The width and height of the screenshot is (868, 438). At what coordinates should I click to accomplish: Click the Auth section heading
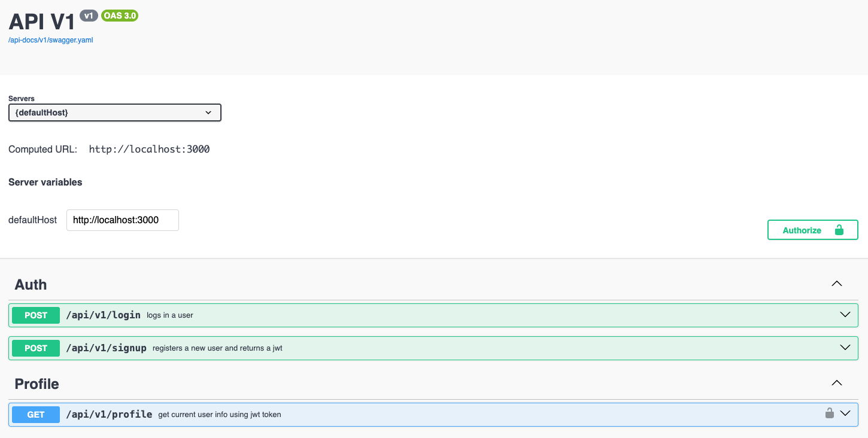click(31, 285)
